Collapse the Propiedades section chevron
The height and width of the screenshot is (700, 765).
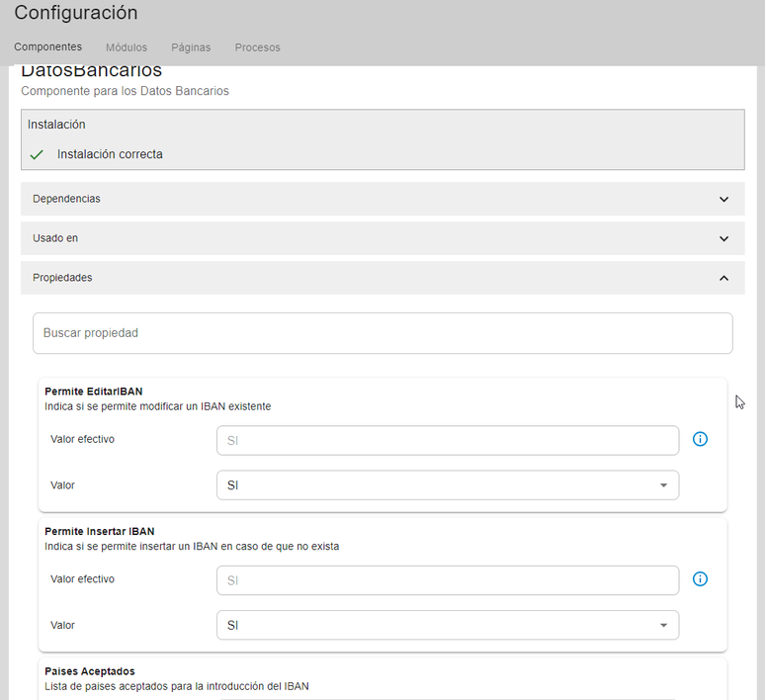point(724,278)
